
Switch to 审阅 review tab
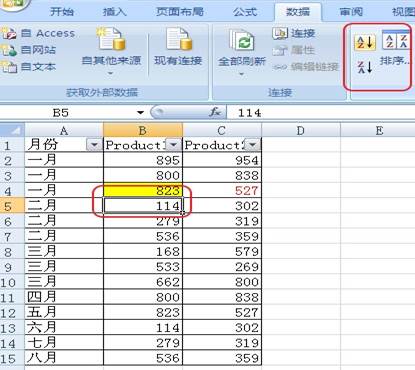pos(351,12)
